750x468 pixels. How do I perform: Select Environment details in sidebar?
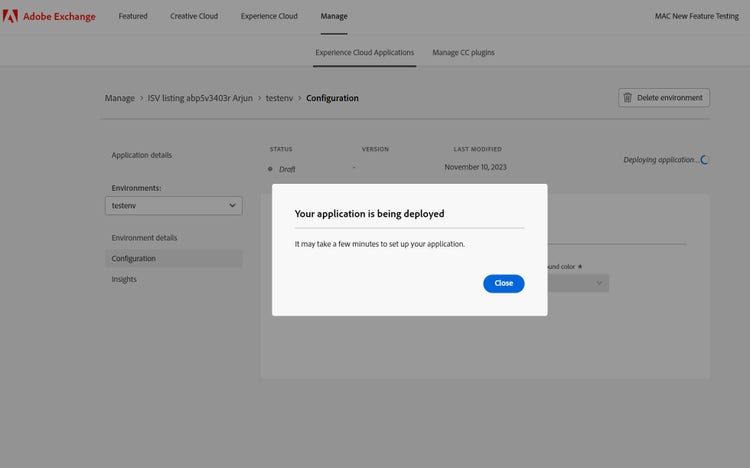click(x=144, y=238)
